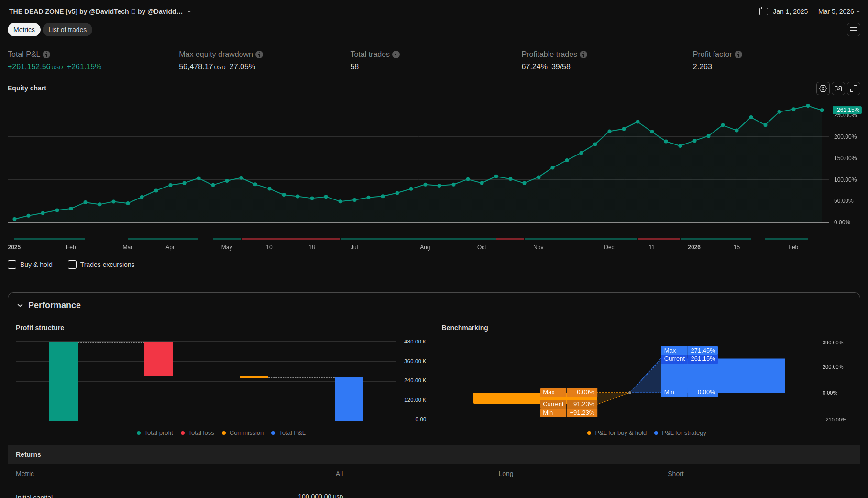The image size is (868, 498).
Task: Click info icon next to Total P&L
Action: point(46,55)
